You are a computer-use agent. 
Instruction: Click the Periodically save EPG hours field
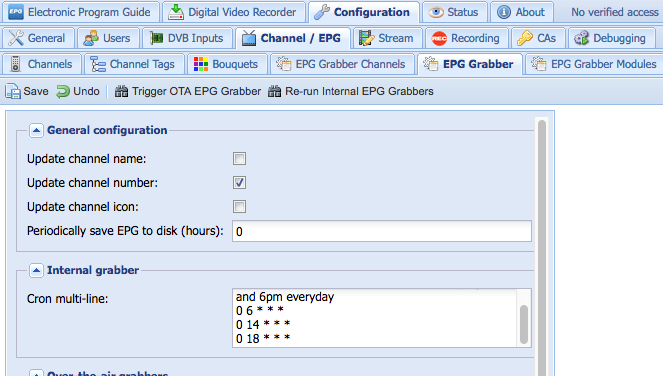click(x=382, y=231)
